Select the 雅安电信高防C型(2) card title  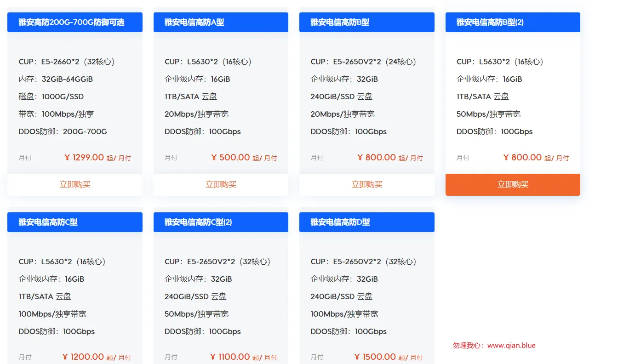198,222
